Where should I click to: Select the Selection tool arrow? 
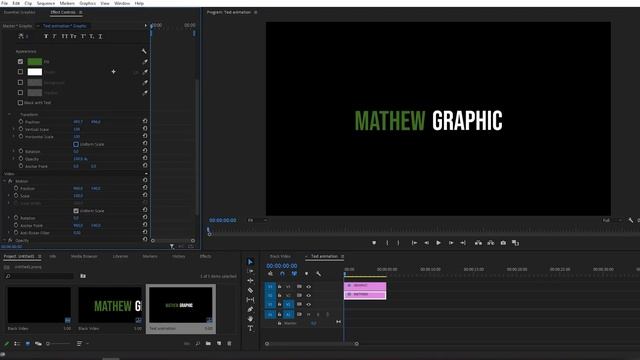pos(250,262)
